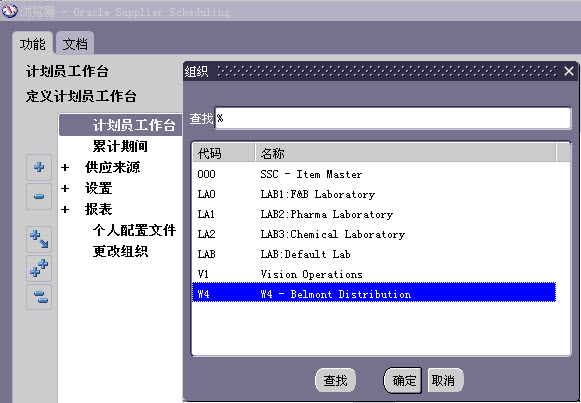Click code cell LA1

coord(206,214)
